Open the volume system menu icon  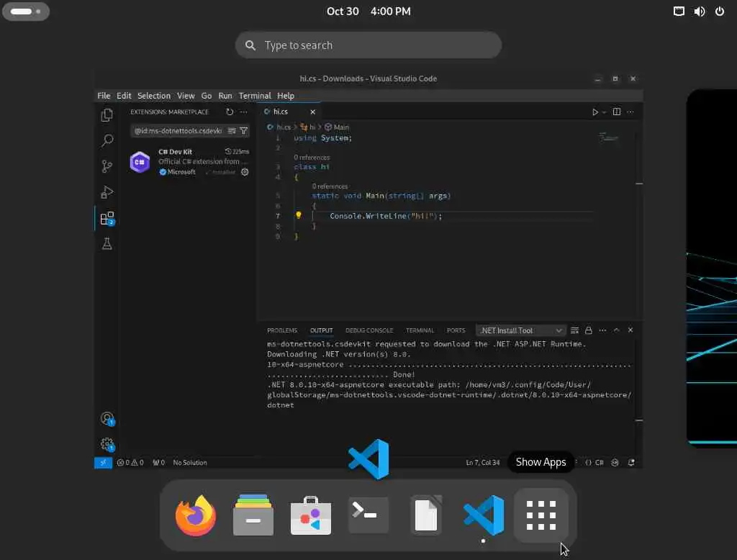click(x=699, y=12)
